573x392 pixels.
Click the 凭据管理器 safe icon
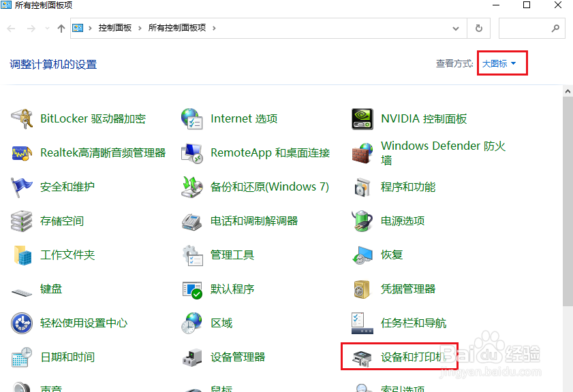point(362,289)
